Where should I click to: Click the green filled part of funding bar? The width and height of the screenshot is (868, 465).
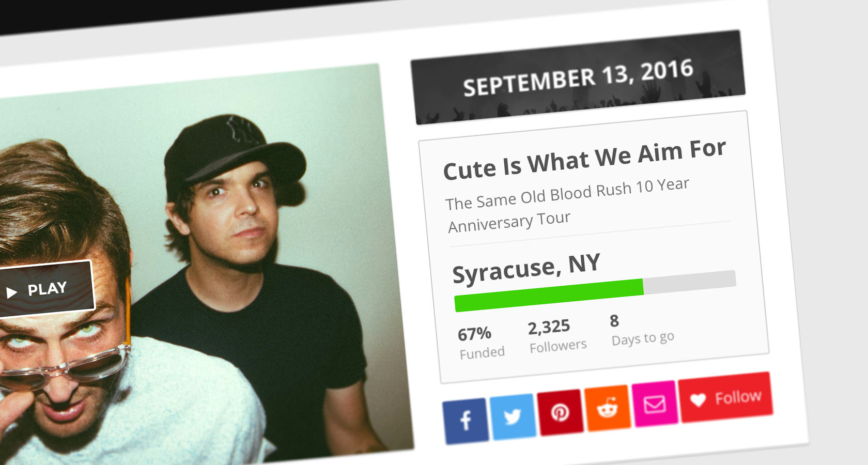(x=548, y=295)
